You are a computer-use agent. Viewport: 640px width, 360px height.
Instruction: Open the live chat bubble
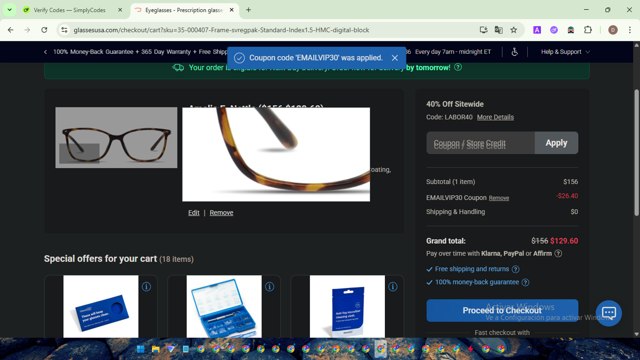coord(609,313)
